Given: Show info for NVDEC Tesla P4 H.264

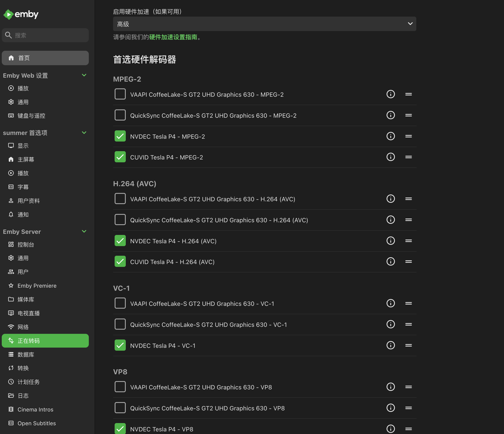Looking at the screenshot, I should (x=391, y=241).
